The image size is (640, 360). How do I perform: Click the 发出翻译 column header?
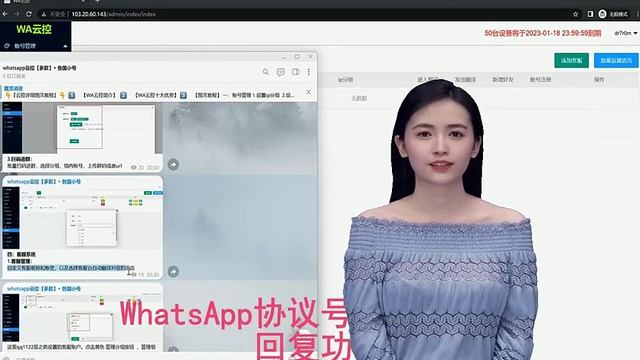(x=465, y=80)
